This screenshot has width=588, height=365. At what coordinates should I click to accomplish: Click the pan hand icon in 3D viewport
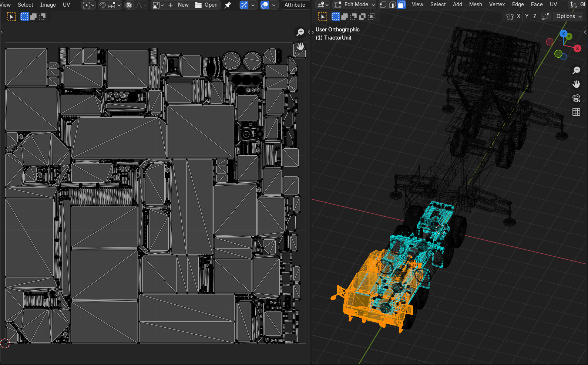pos(576,84)
